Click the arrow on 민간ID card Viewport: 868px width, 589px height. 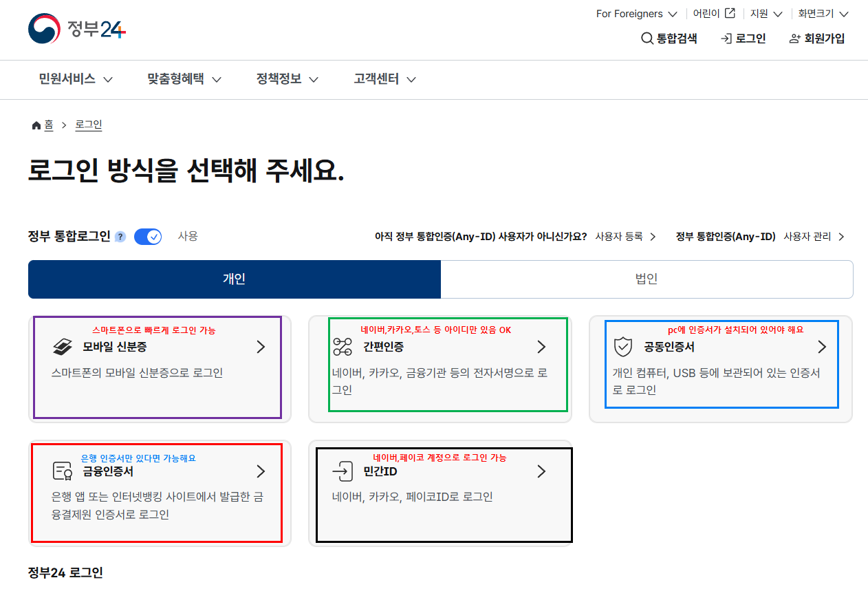(x=541, y=471)
